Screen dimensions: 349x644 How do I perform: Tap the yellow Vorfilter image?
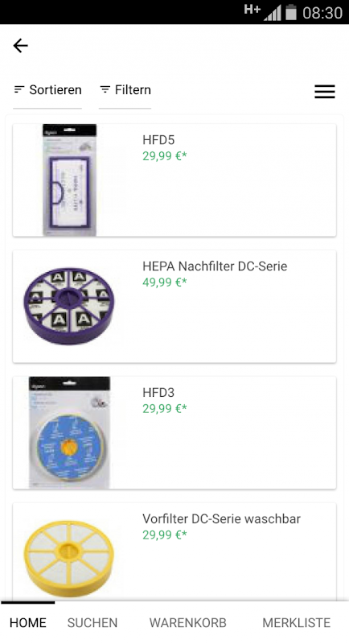69,559
